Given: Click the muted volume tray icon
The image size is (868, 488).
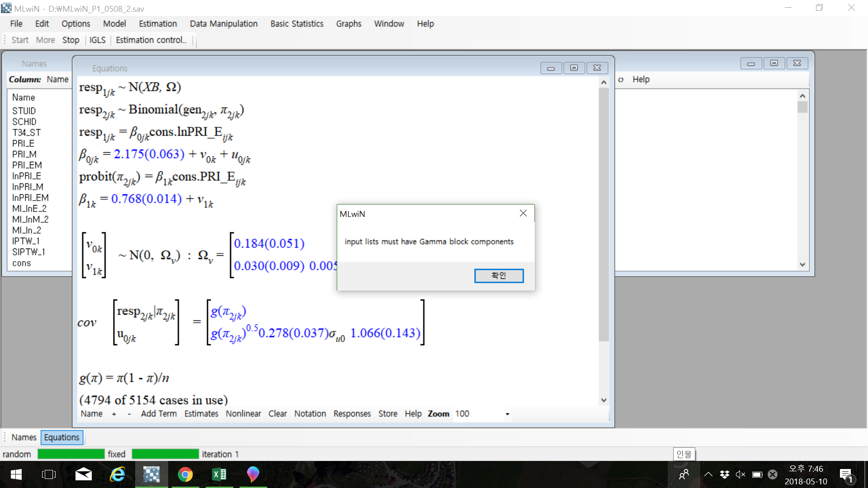Looking at the screenshot, I should click(x=740, y=474).
